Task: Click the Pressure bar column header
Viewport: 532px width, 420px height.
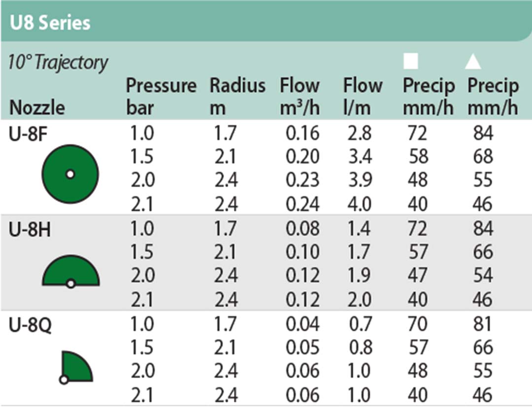Action: pyautogui.click(x=161, y=97)
